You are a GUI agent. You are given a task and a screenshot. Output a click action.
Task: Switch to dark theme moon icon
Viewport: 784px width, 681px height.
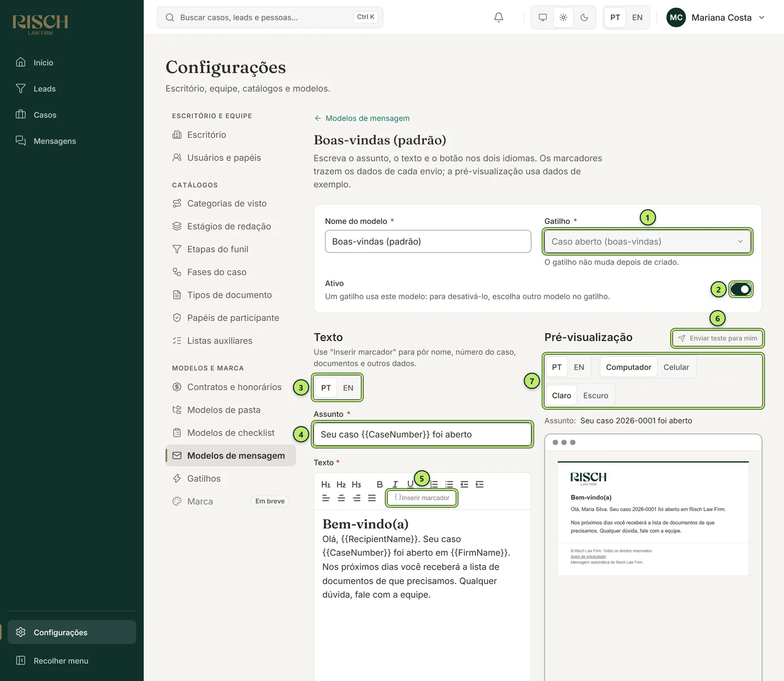click(584, 17)
